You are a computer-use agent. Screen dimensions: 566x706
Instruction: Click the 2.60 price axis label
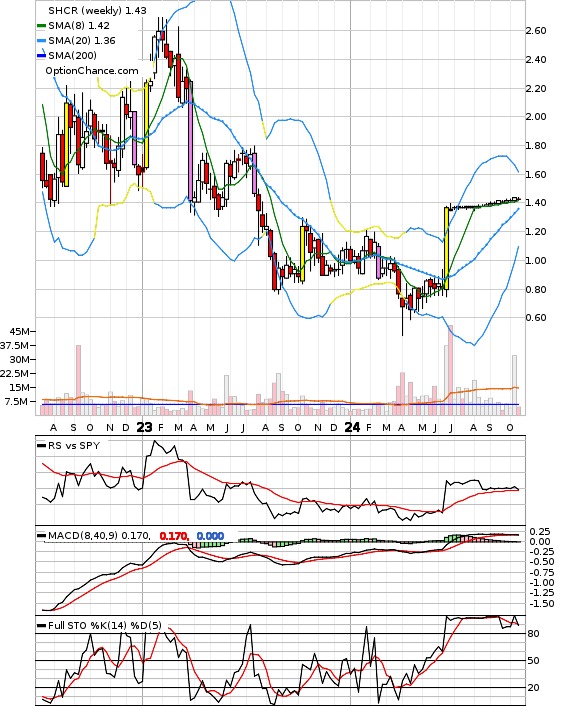536,31
